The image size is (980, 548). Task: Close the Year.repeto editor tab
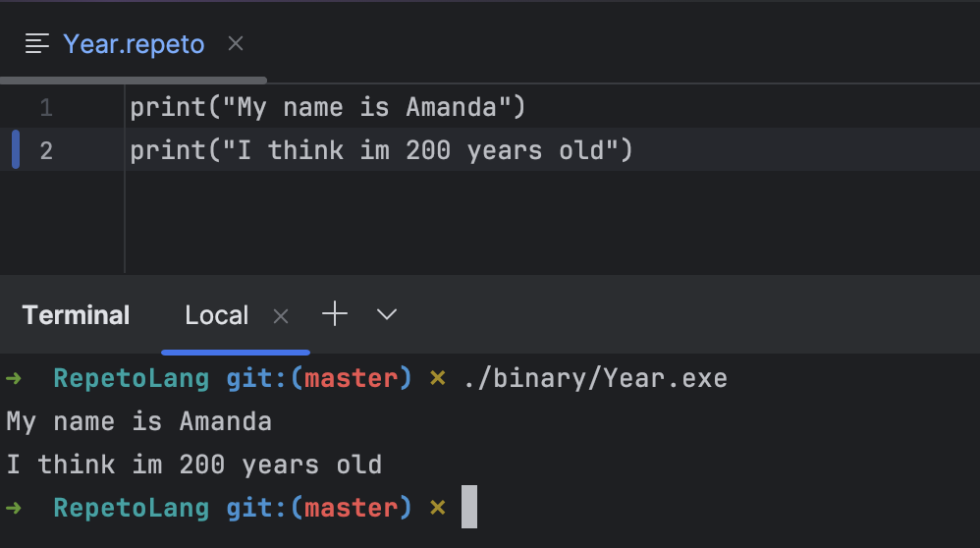click(236, 44)
